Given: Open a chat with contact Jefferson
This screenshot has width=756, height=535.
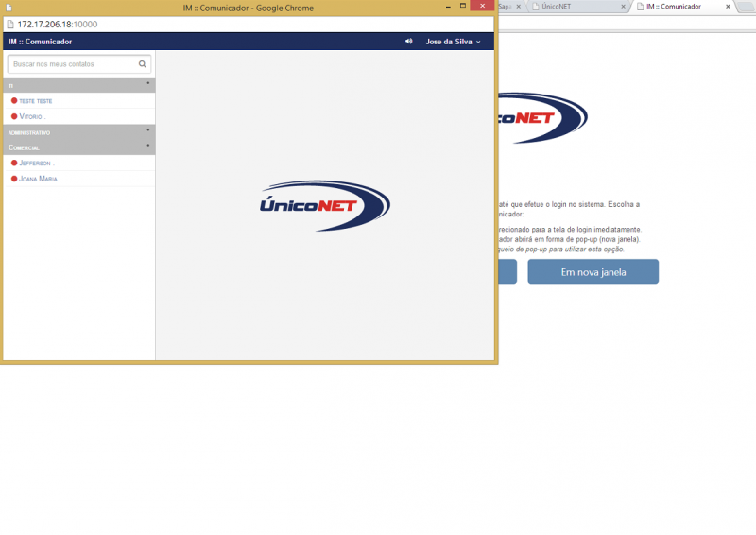Looking at the screenshot, I should [x=79, y=164].
